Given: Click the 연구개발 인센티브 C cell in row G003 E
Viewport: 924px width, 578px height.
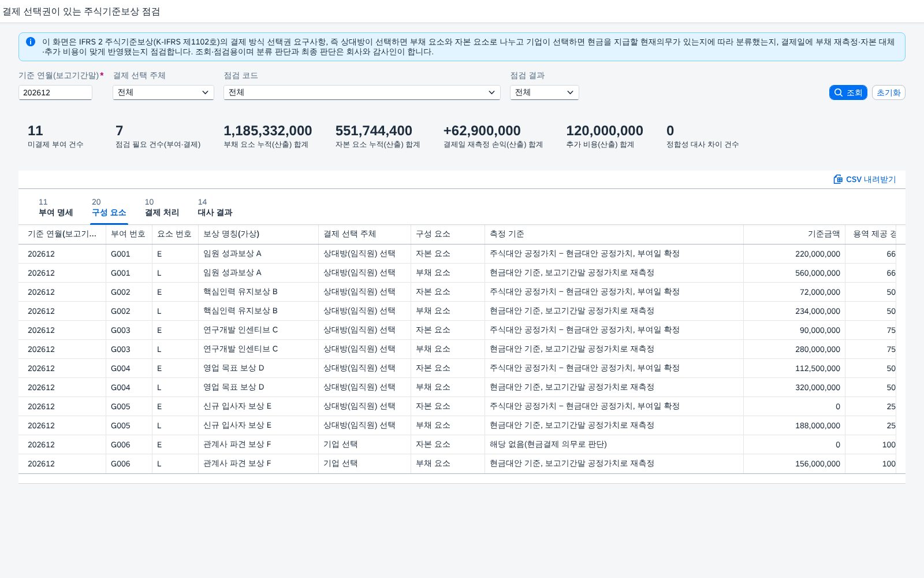Looking at the screenshot, I should (x=258, y=330).
